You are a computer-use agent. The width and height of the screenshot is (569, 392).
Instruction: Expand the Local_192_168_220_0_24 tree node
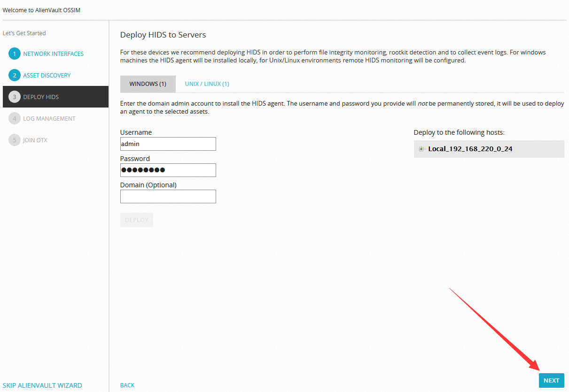click(421, 149)
